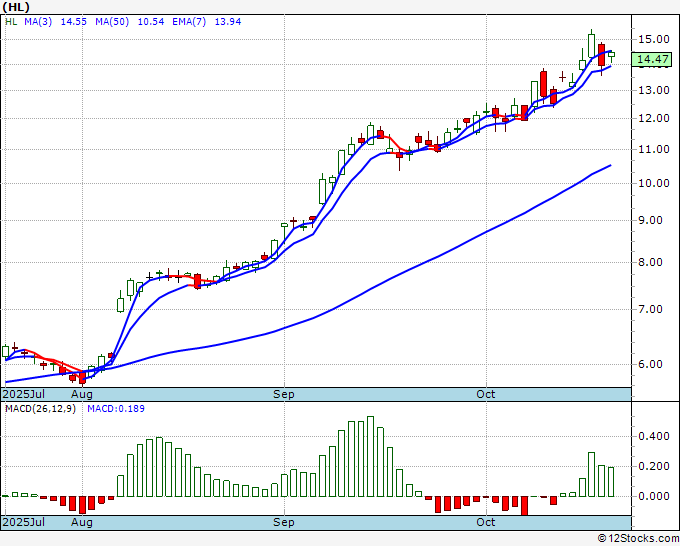The width and height of the screenshot is (680, 546).
Task: Click the 12.00 price axis label
Action: tap(654, 118)
